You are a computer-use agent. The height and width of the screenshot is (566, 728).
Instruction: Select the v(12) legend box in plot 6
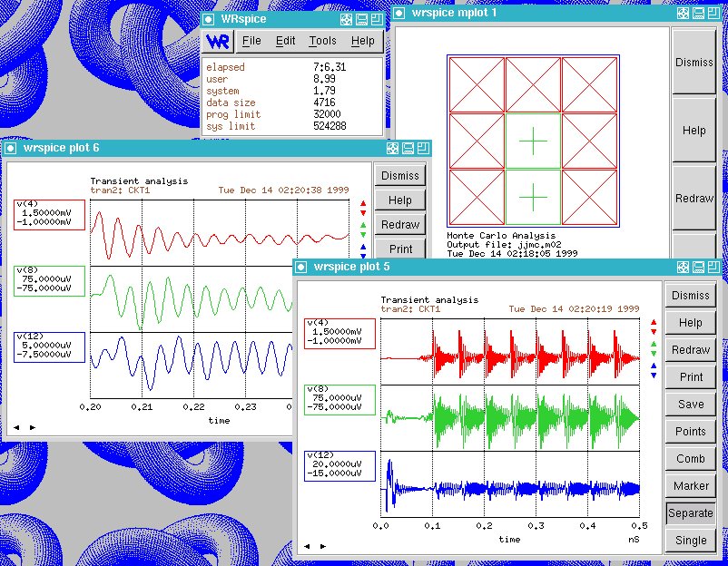[x=49, y=347]
